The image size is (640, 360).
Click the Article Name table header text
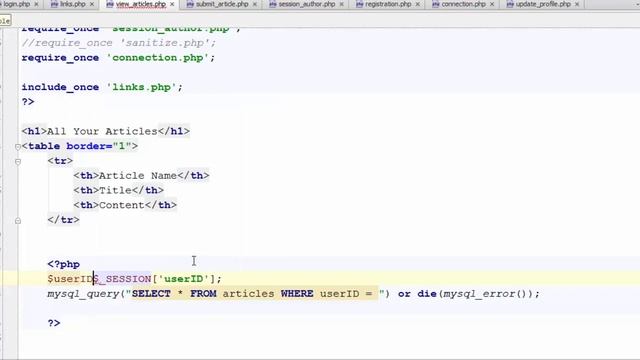[x=138, y=176]
